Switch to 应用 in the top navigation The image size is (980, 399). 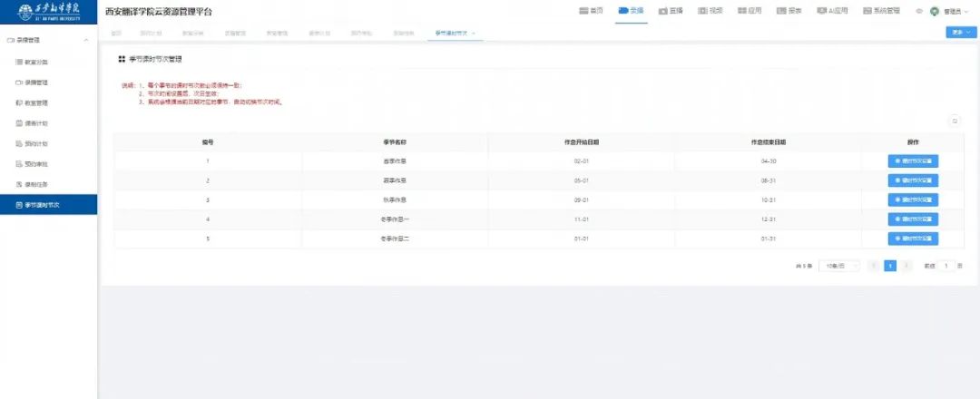coord(750,11)
